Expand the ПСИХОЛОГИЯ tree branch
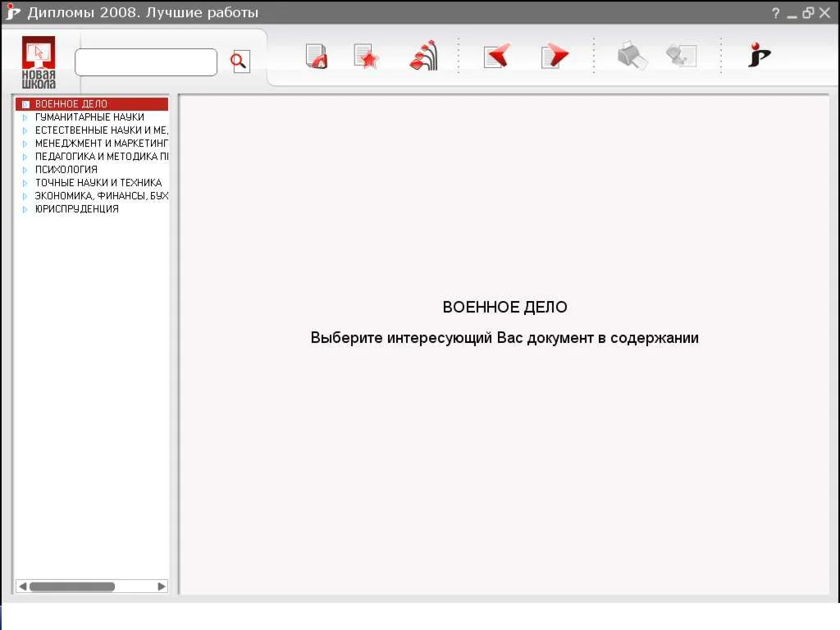This screenshot has width=840, height=630. 25,169
